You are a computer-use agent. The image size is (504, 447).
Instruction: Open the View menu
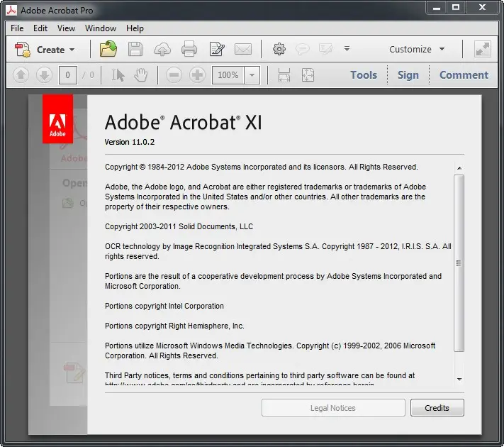[x=66, y=28]
